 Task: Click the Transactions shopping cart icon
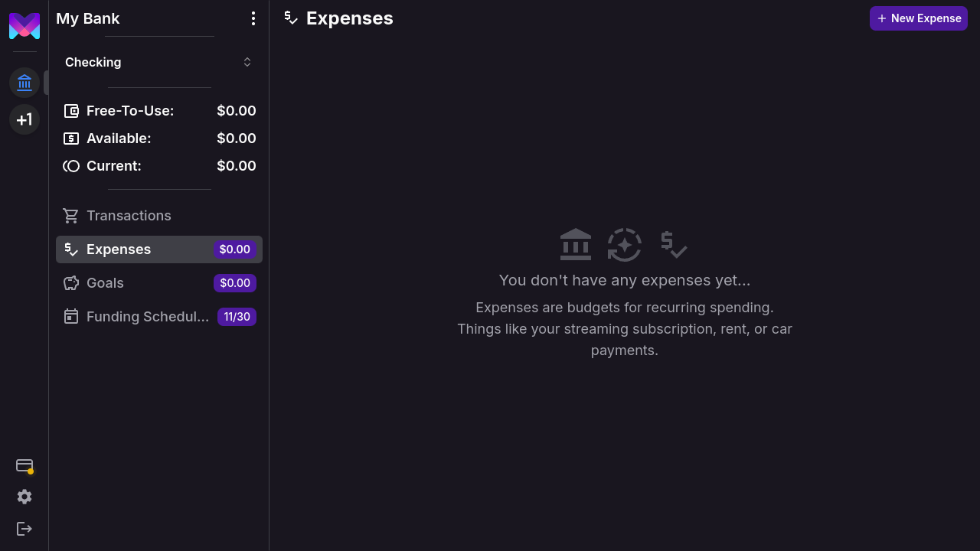(71, 216)
